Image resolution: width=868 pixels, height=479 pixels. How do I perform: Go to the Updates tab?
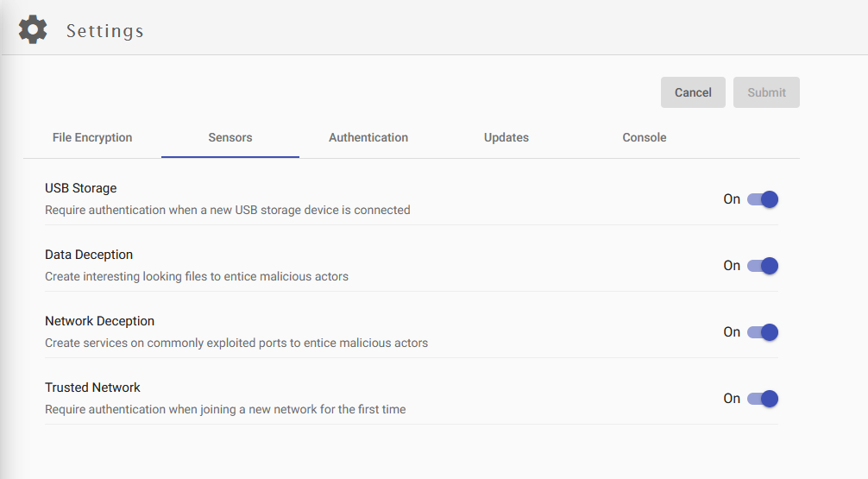click(506, 137)
